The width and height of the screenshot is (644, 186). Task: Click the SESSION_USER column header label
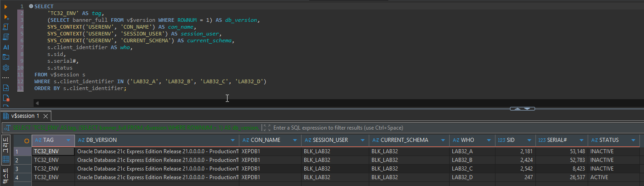click(333, 140)
